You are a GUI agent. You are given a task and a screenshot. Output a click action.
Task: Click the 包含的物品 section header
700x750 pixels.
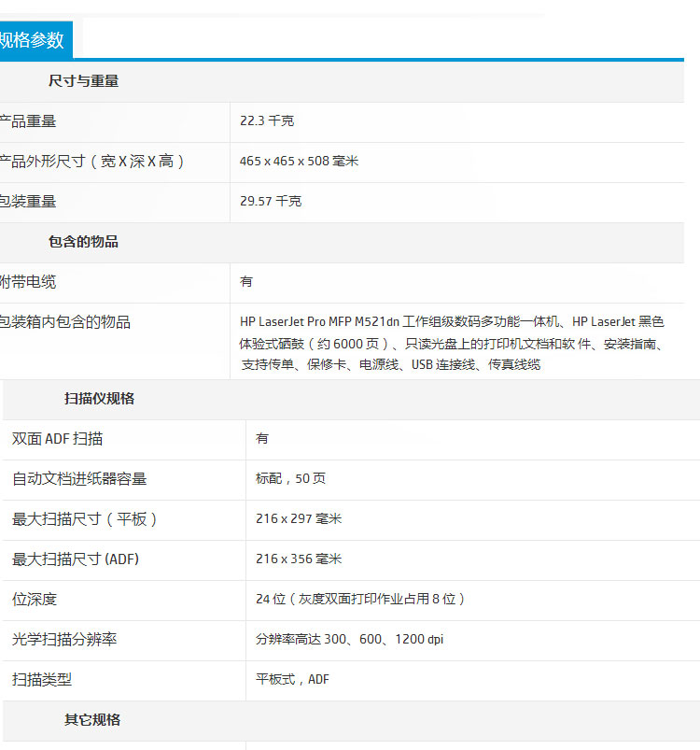tap(83, 242)
